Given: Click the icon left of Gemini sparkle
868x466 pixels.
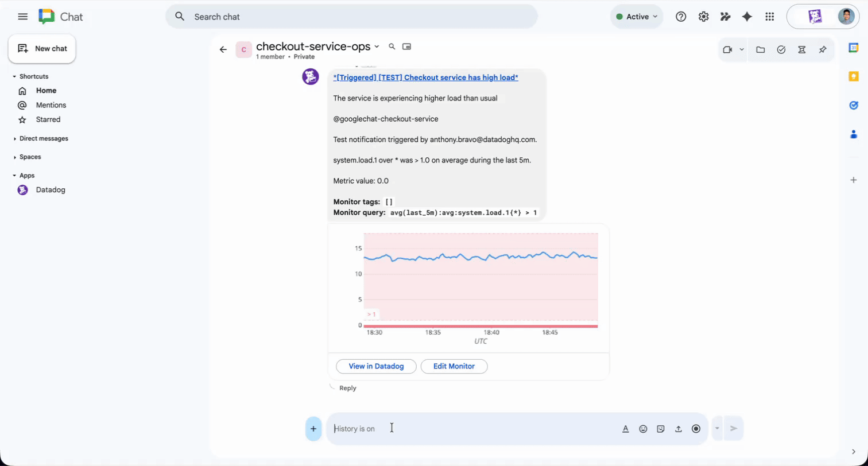Looking at the screenshot, I should click(725, 17).
